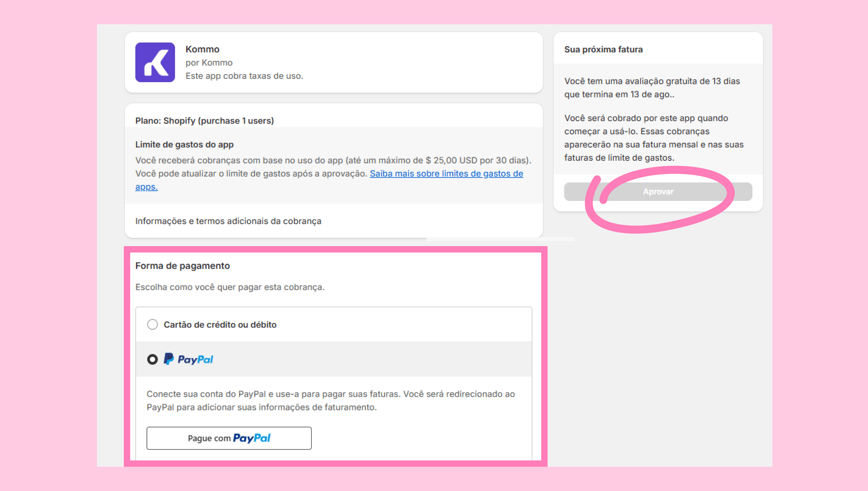Click the 'por Kommo' developer text
The width and height of the screenshot is (868, 491).
coord(209,63)
